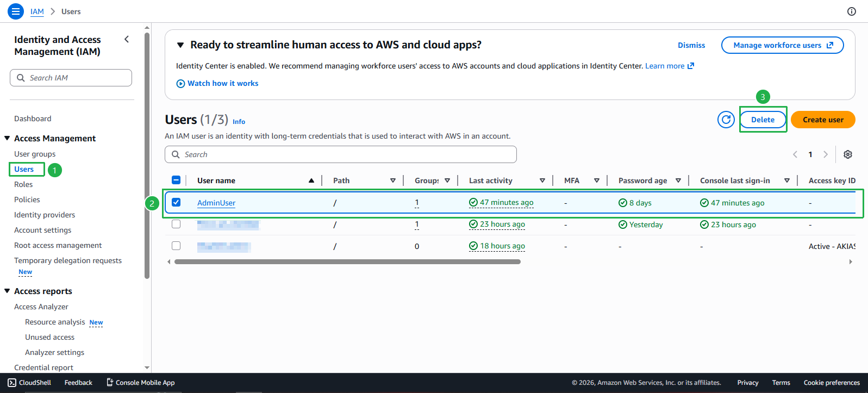Viewport: 868px width, 393px height.
Task: Open the Last activity column sort dropdown
Action: pos(542,180)
